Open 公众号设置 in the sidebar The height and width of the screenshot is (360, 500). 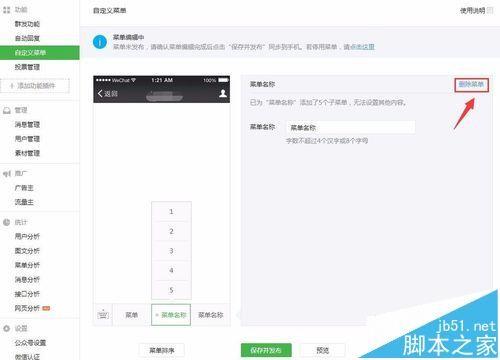click(30, 343)
